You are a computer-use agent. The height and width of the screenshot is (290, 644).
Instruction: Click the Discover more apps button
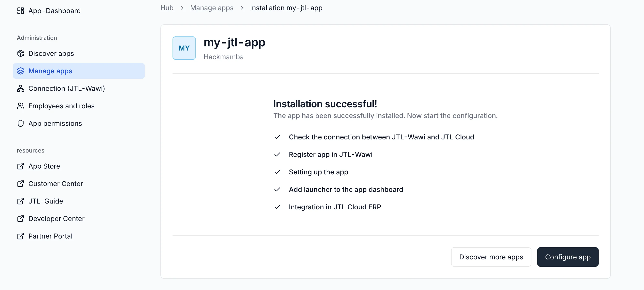pos(491,257)
